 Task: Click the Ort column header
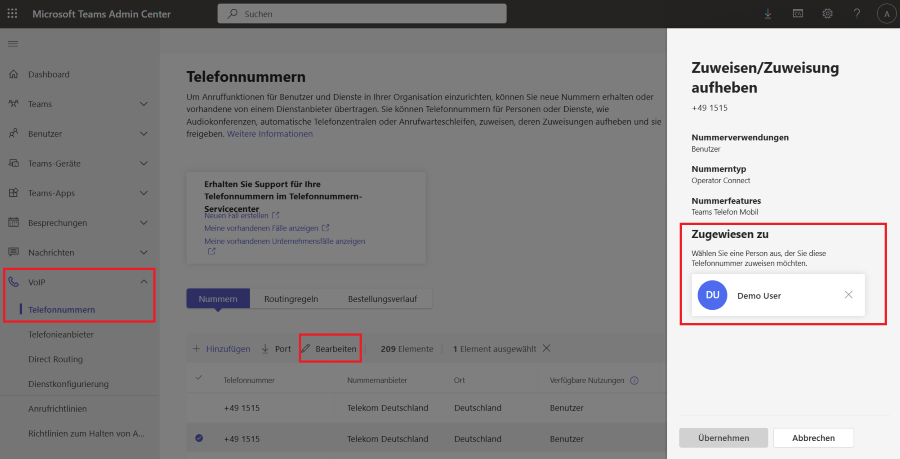[x=459, y=380]
